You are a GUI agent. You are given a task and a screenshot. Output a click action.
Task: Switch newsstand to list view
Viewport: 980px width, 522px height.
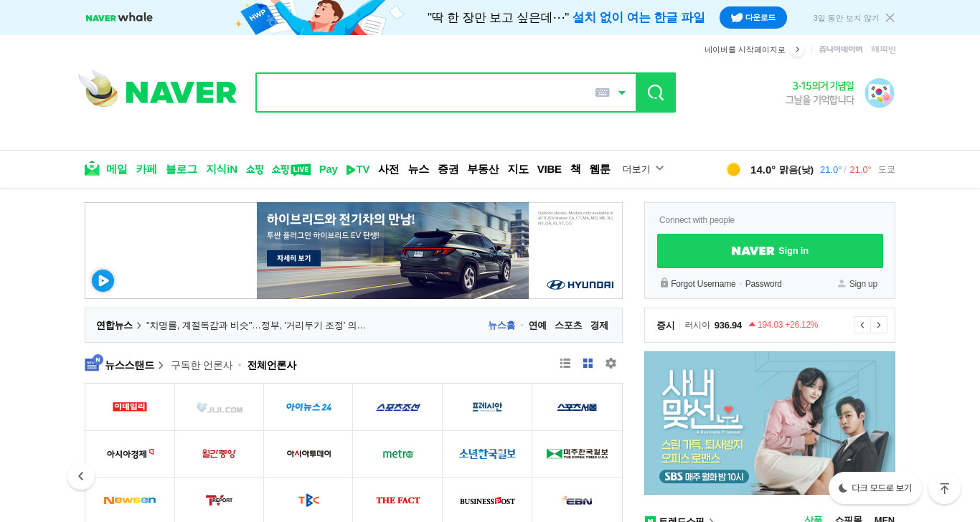click(x=565, y=364)
